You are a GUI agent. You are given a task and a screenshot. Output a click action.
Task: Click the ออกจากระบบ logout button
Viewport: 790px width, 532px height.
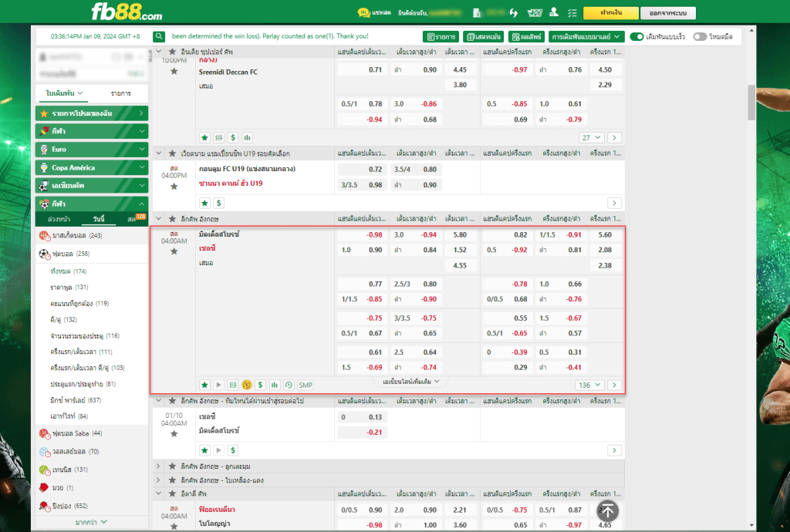667,12
